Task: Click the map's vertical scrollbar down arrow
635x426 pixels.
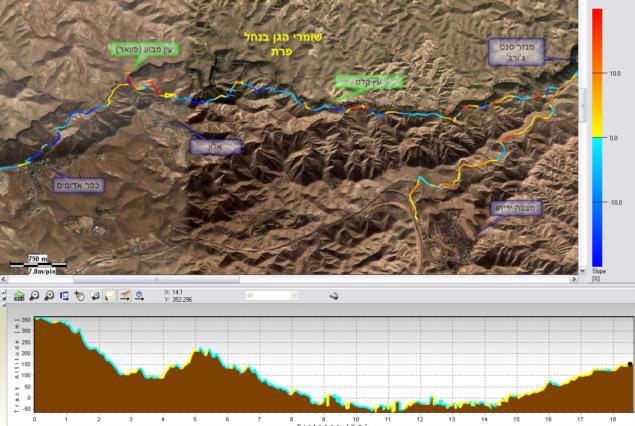Action: [582, 270]
